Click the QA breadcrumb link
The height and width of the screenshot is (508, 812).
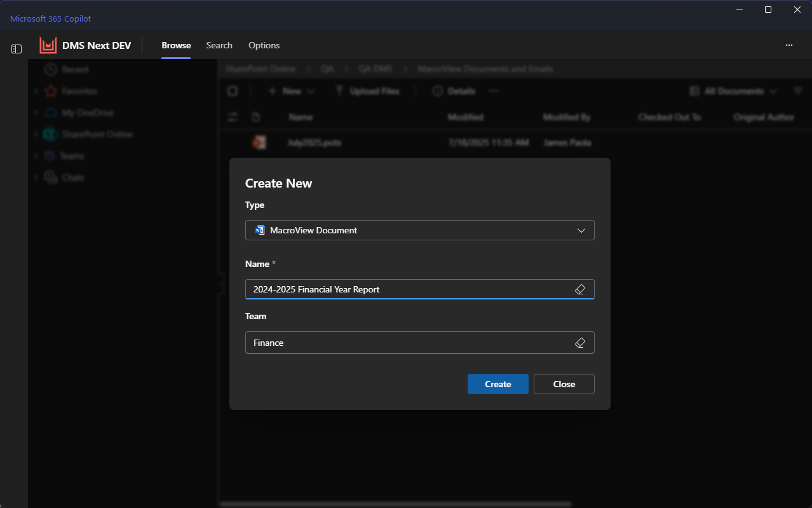(x=327, y=69)
